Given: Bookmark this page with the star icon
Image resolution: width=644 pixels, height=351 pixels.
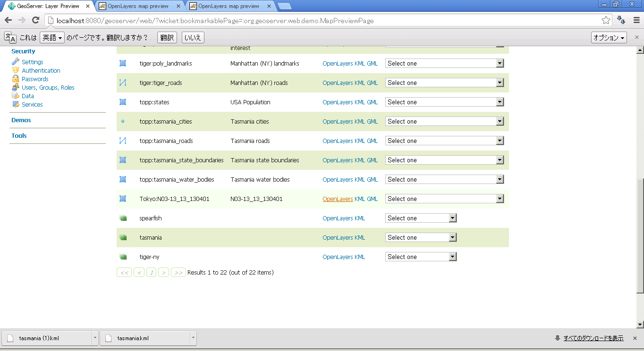Looking at the screenshot, I should point(606,20).
